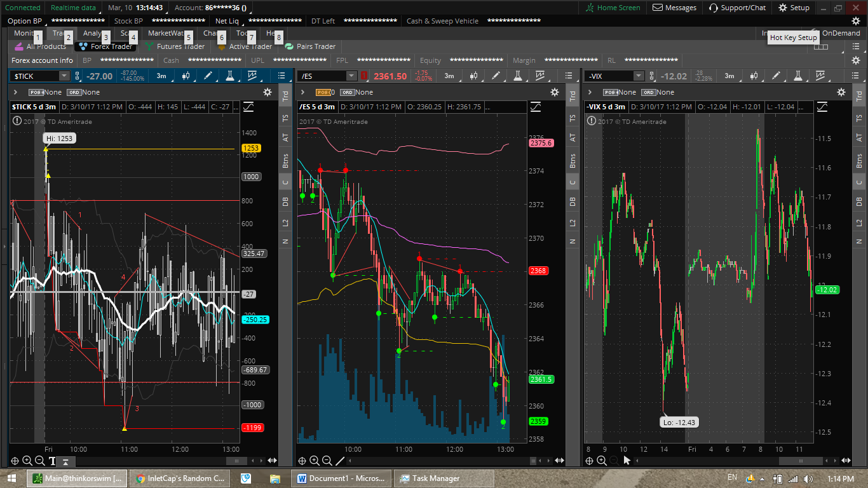Open the /ES symbol dropdown
Screen dimensions: 868x488
coord(351,76)
